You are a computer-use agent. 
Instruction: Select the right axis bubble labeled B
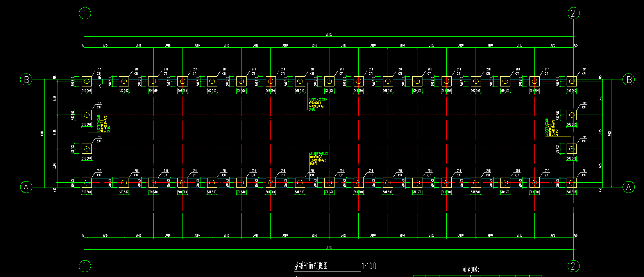(x=628, y=79)
